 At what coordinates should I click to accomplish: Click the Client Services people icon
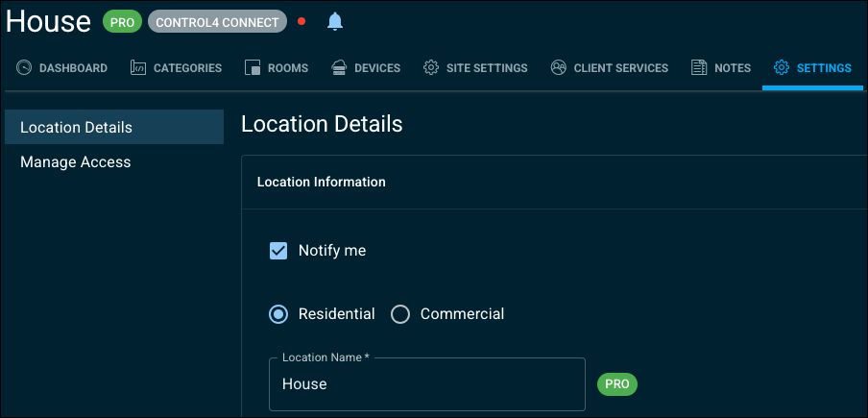pos(559,67)
